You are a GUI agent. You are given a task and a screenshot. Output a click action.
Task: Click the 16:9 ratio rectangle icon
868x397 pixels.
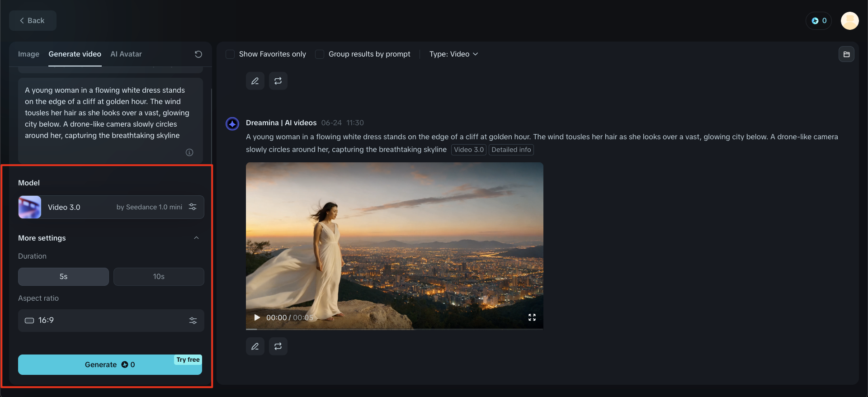(x=29, y=321)
